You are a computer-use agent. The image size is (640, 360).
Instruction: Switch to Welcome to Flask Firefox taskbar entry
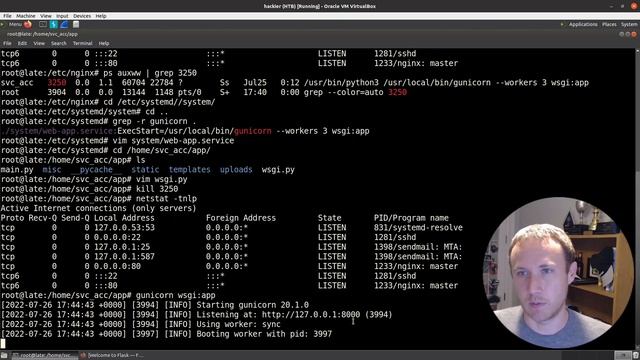pos(112,355)
